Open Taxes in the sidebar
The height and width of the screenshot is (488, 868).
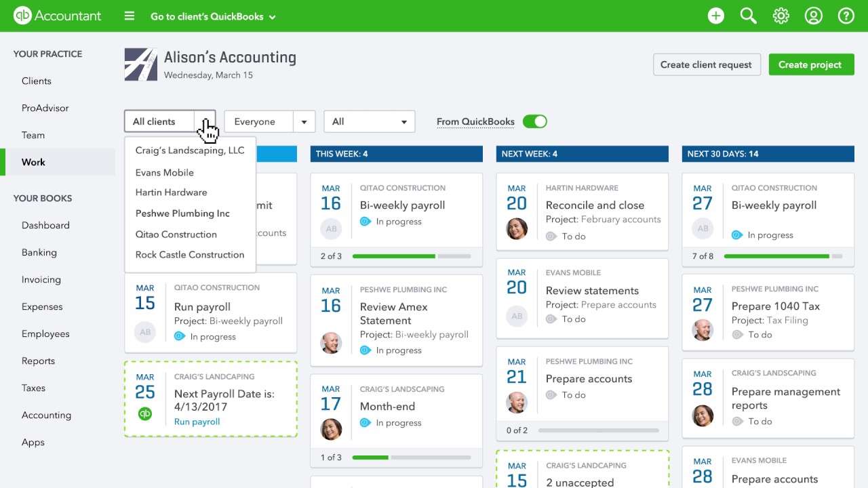click(x=34, y=388)
